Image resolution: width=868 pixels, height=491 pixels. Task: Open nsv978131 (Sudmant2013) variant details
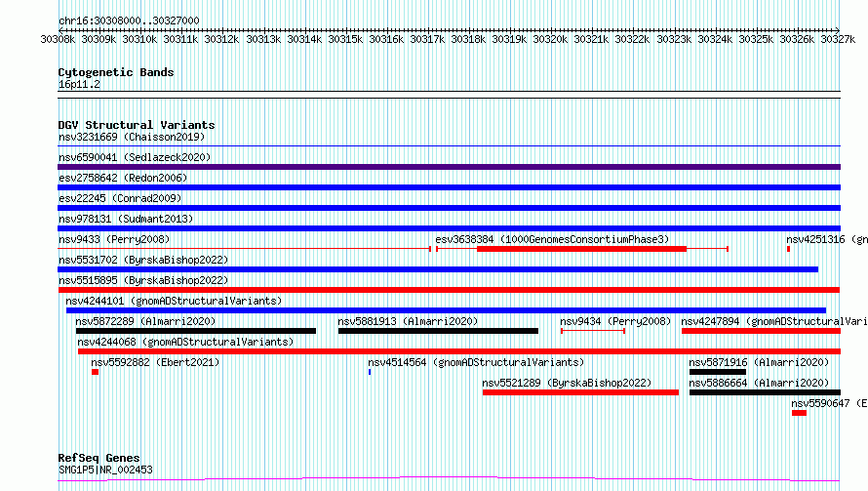click(x=126, y=219)
